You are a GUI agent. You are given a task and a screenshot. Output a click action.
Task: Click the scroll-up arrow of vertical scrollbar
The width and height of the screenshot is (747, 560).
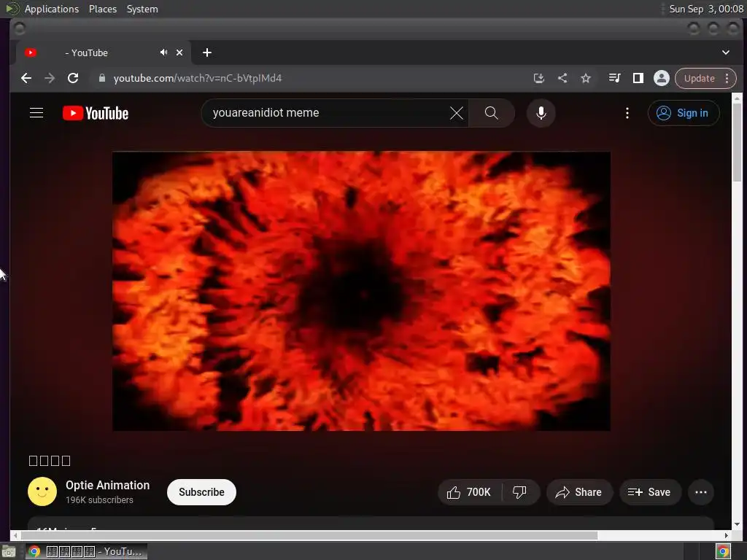737,98
